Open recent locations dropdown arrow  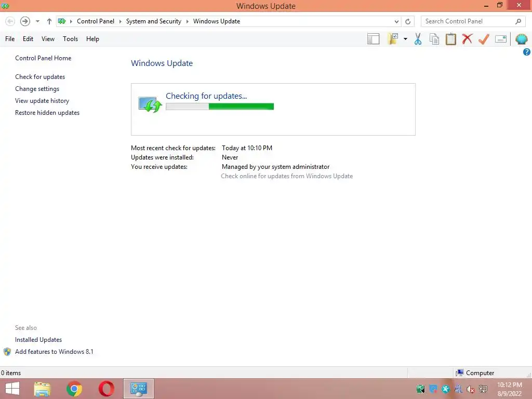pyautogui.click(x=37, y=21)
